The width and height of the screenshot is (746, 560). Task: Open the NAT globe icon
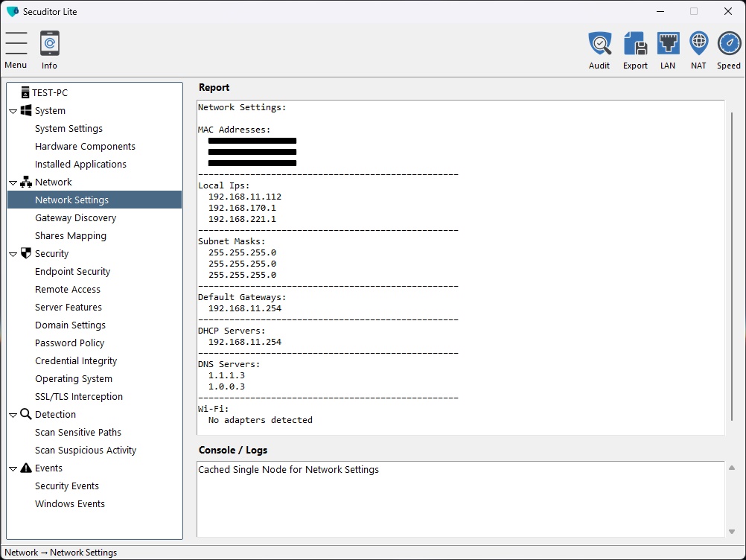(698, 44)
